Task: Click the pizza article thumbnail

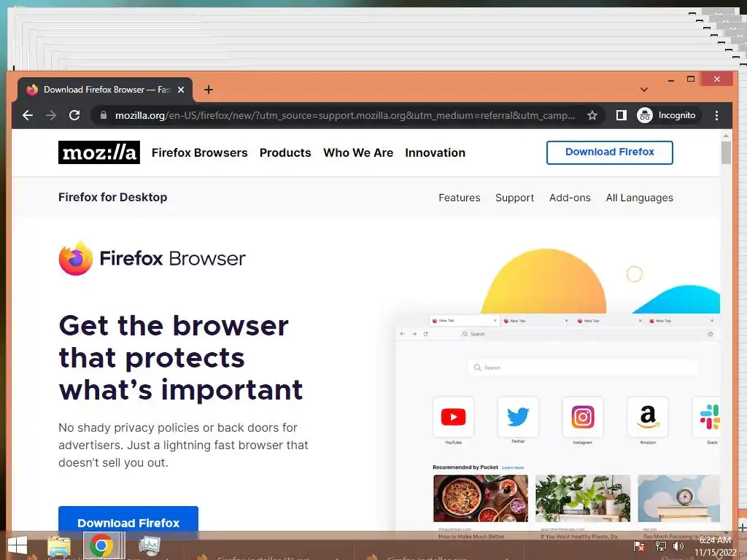Action: click(481, 498)
